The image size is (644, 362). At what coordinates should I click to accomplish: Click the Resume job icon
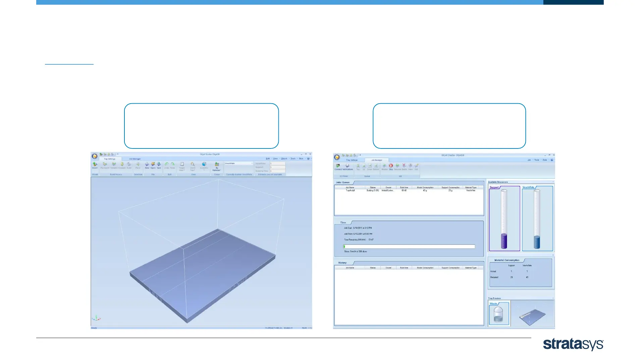tap(397, 166)
